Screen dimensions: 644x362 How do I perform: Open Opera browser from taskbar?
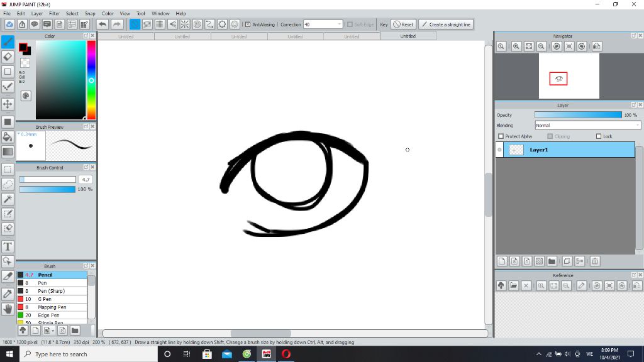286,354
